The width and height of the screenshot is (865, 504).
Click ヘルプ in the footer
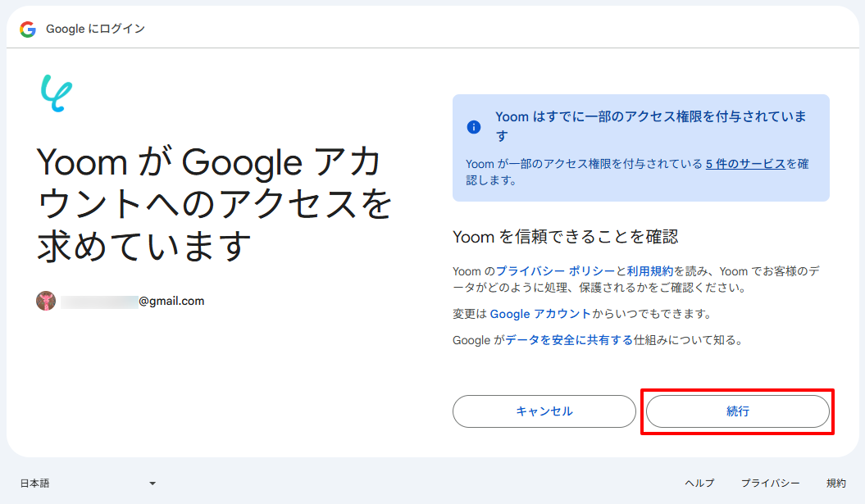[699, 483]
